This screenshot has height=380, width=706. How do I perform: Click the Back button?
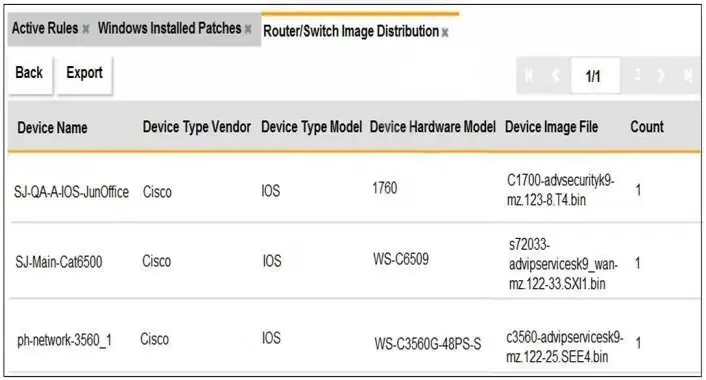[30, 74]
